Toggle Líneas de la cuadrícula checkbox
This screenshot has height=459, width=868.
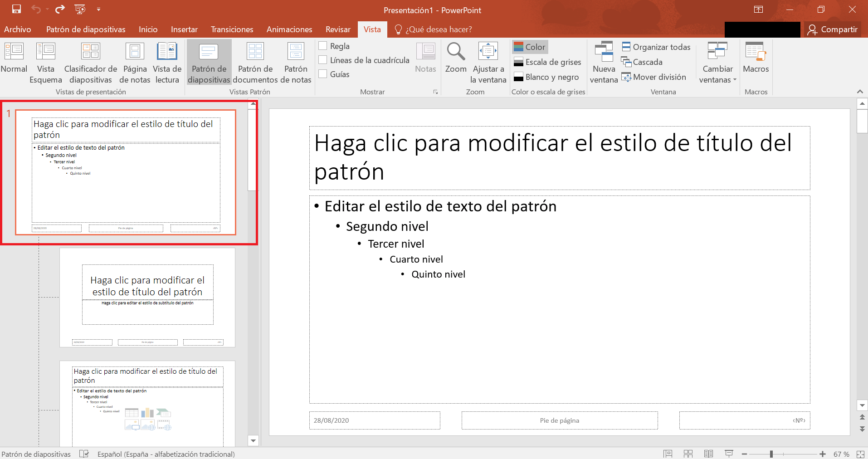[x=323, y=60]
